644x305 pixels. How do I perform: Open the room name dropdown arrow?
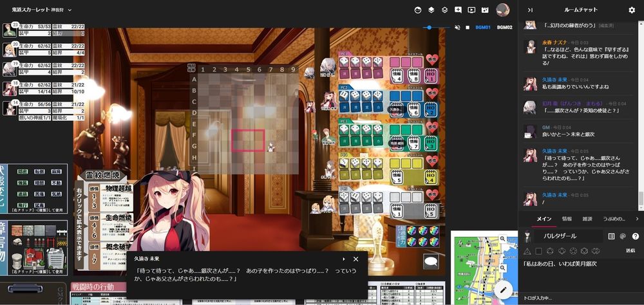[70, 10]
